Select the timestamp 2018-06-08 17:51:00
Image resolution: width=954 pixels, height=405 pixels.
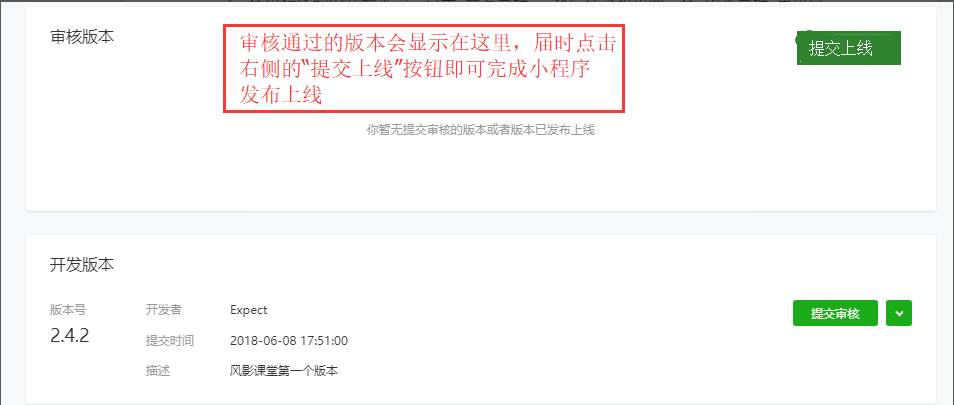point(289,341)
